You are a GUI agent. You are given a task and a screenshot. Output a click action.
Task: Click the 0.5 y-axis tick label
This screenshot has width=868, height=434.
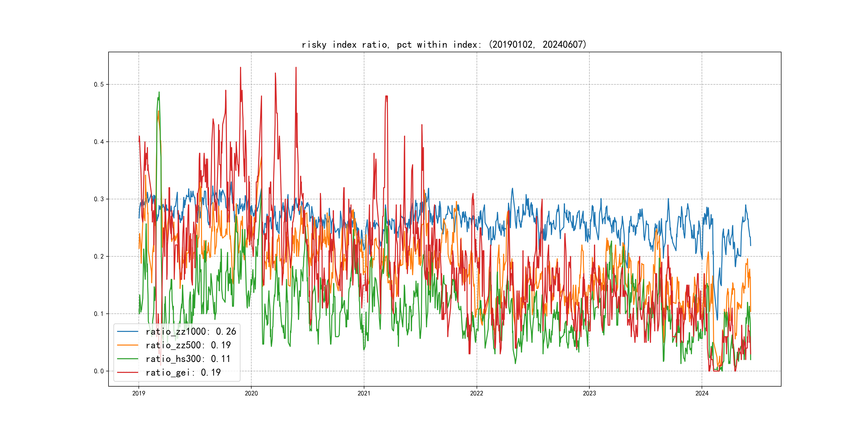[x=99, y=84]
